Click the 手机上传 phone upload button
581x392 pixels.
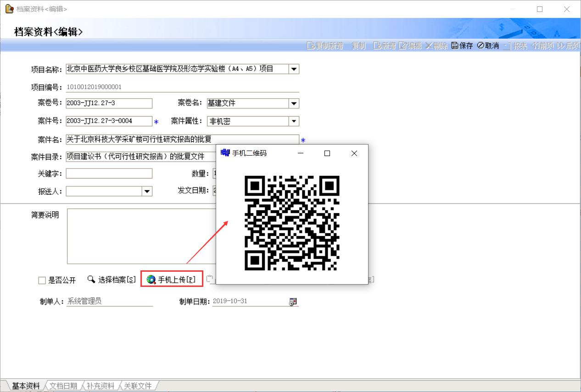pos(172,280)
